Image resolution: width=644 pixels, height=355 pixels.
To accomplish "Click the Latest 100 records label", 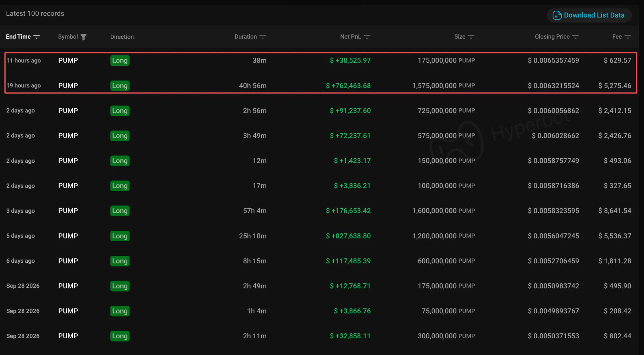I will pyautogui.click(x=35, y=14).
